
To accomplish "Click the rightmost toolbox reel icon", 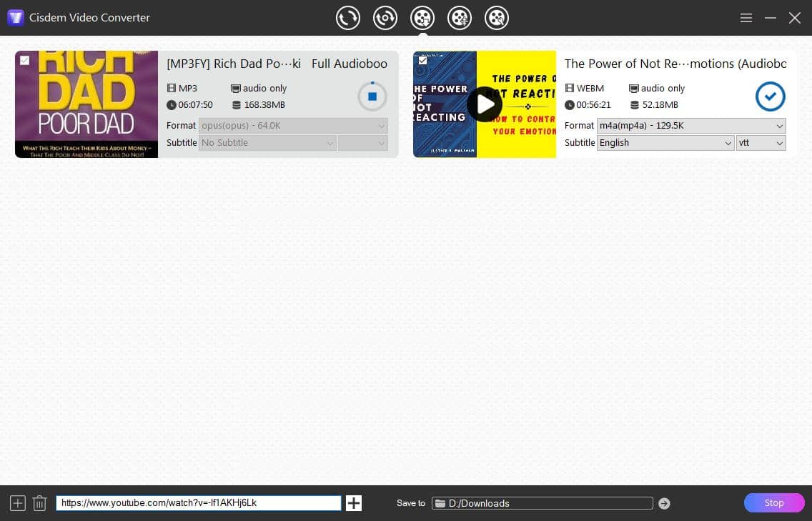I will click(496, 18).
